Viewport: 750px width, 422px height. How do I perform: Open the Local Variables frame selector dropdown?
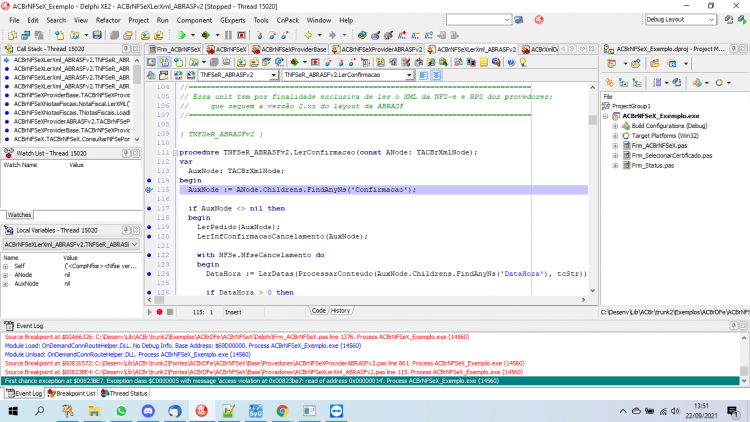pos(134,244)
